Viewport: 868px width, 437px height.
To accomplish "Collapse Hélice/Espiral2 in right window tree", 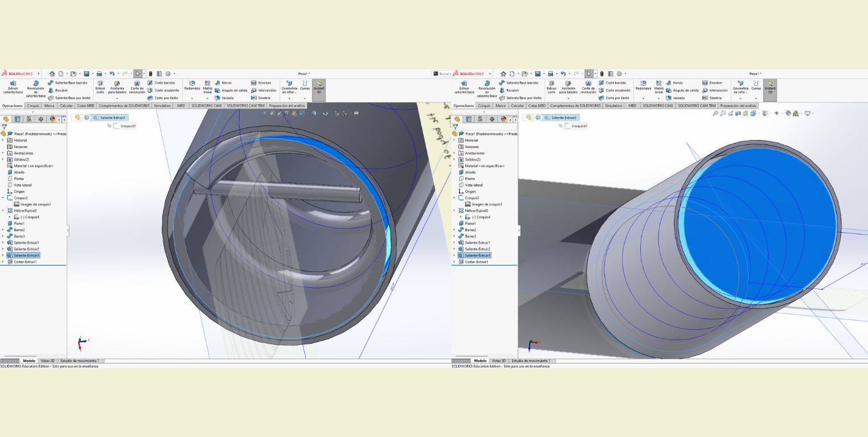I will click(454, 211).
